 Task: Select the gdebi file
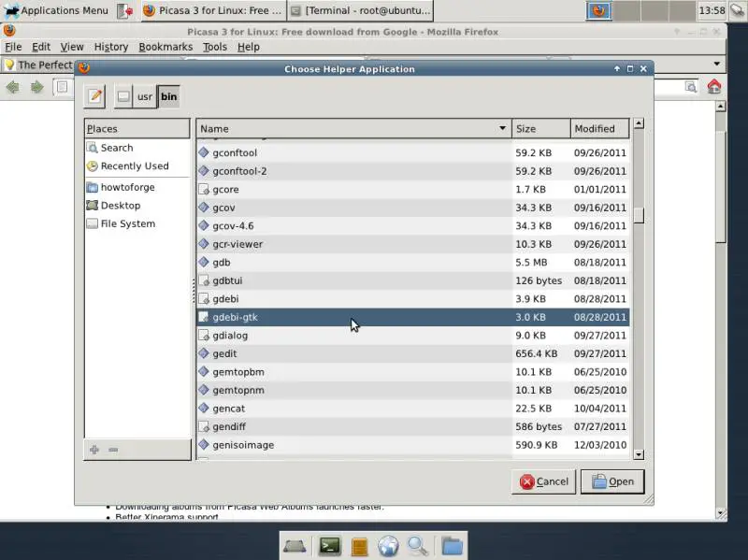coord(412,299)
